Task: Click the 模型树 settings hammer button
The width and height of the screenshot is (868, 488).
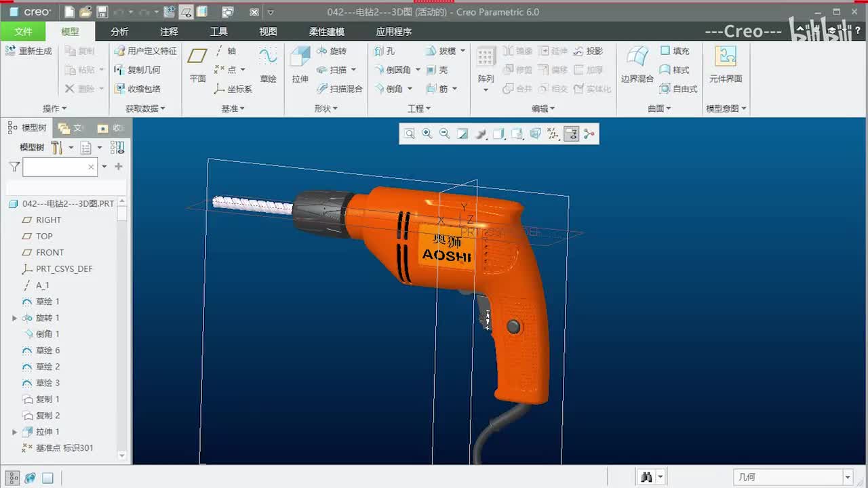Action: pos(57,147)
